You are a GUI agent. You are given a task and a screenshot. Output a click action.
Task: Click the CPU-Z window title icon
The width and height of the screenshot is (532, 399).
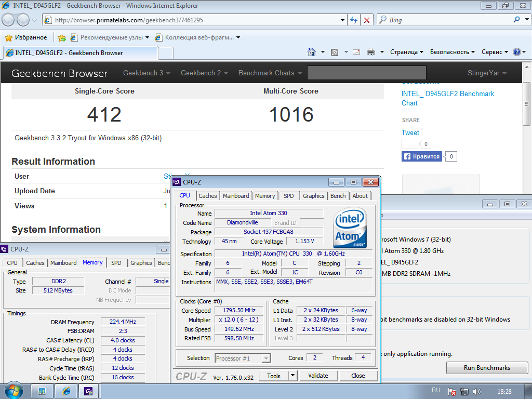[x=177, y=182]
